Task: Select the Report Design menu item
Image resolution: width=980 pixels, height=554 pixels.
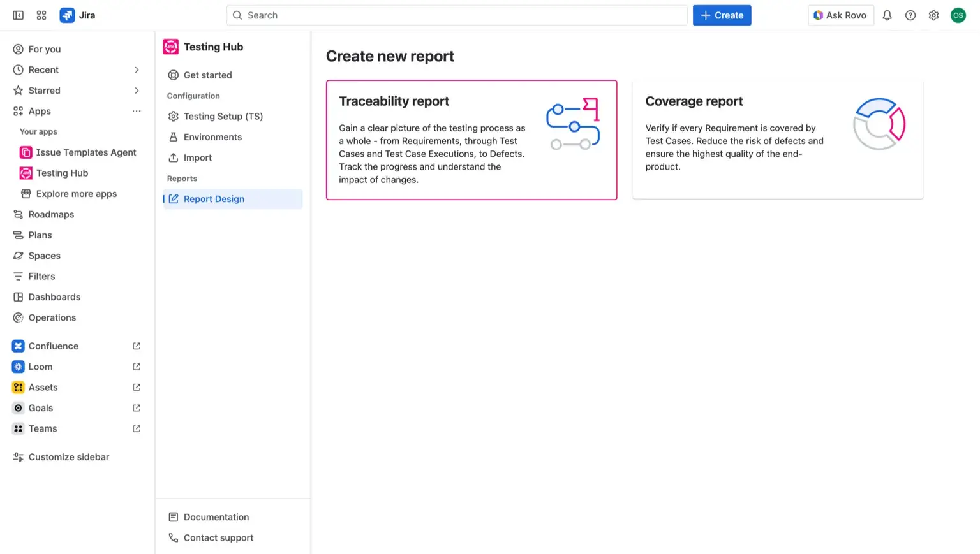Action: point(214,198)
